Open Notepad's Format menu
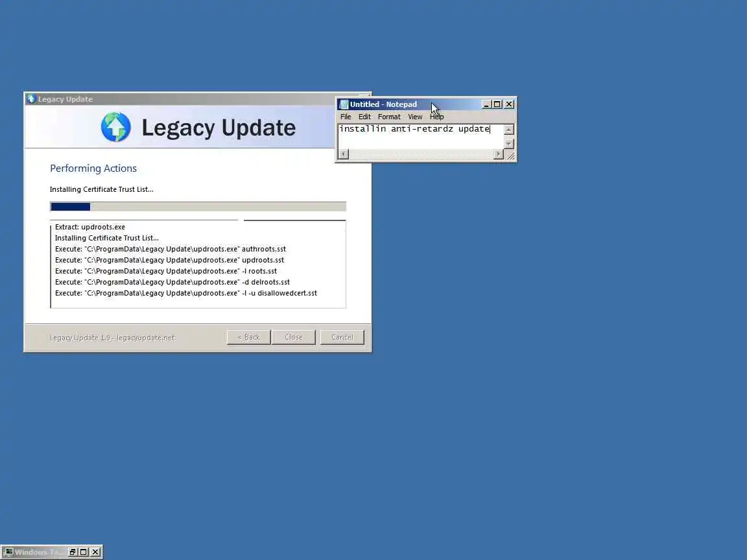747x560 pixels. click(389, 117)
